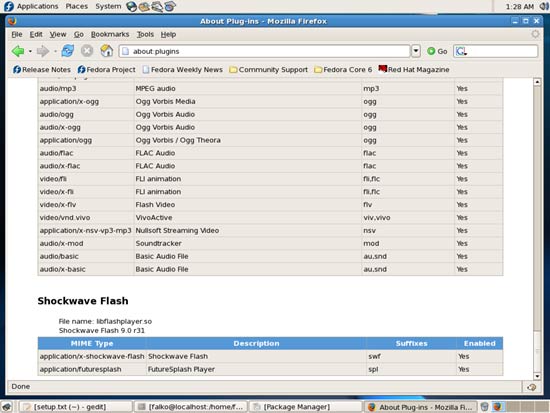Click the Firefox activity throbber icon
Viewport: 550px width, 413px height.
[535, 34]
